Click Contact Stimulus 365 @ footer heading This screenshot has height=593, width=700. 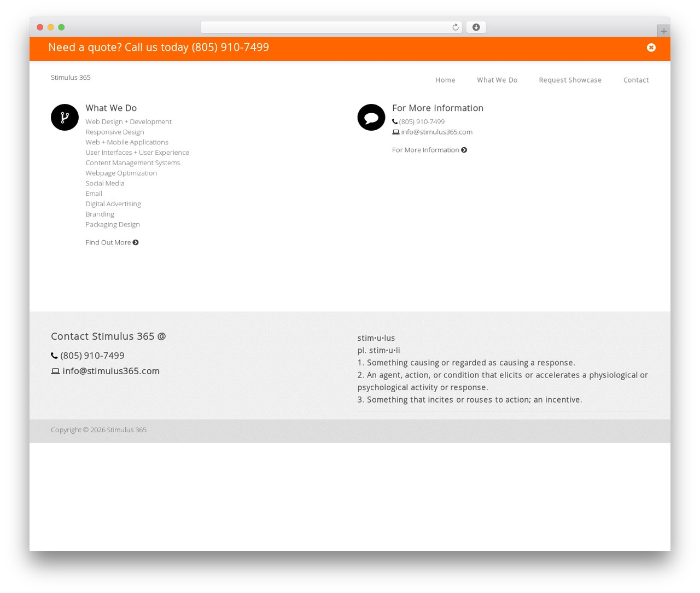pyautogui.click(x=108, y=336)
